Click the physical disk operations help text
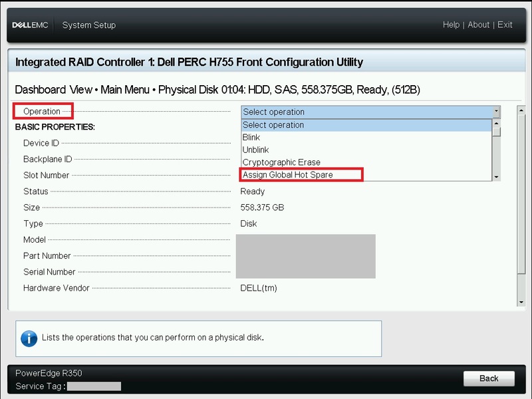The width and height of the screenshot is (532, 399). point(153,338)
